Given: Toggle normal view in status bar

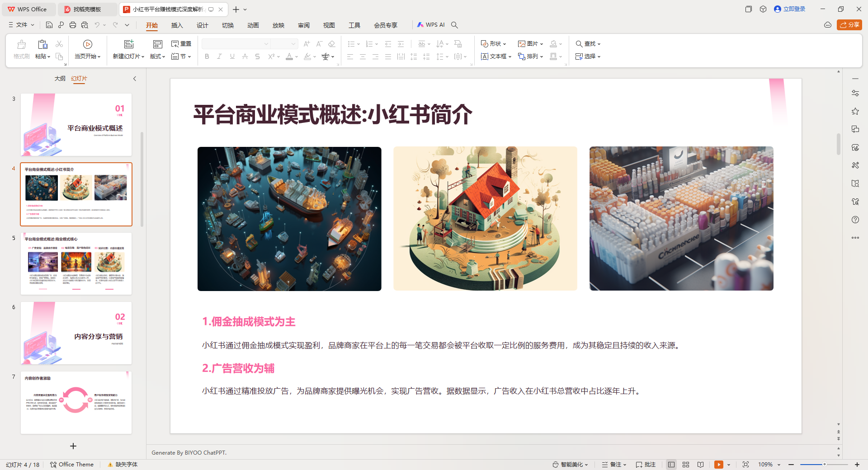Looking at the screenshot, I should click(x=671, y=465).
